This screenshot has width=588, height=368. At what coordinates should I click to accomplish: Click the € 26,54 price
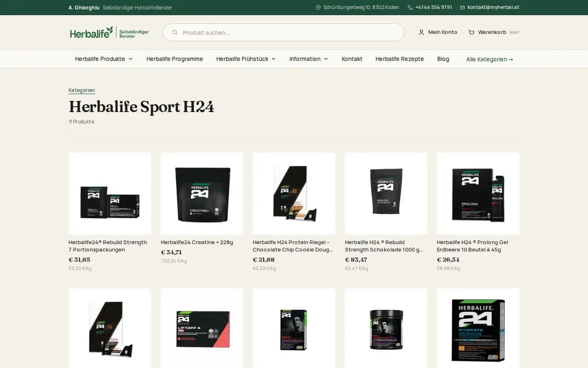point(448,260)
